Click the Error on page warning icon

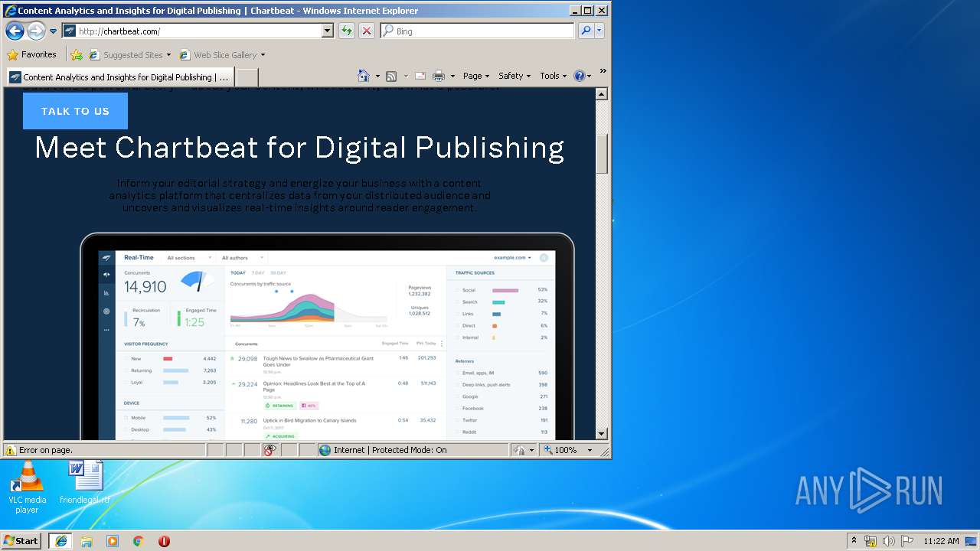[x=11, y=450]
